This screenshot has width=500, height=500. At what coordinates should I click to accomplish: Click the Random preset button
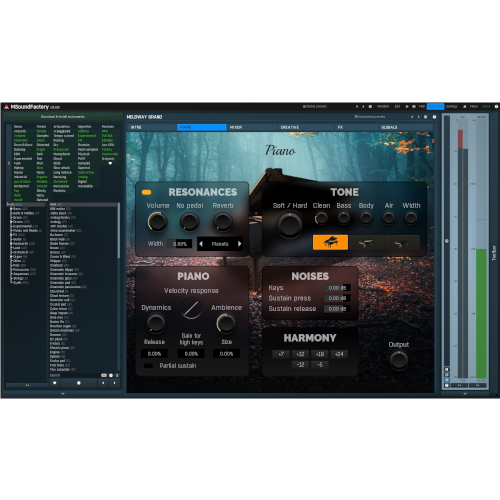click(x=383, y=107)
